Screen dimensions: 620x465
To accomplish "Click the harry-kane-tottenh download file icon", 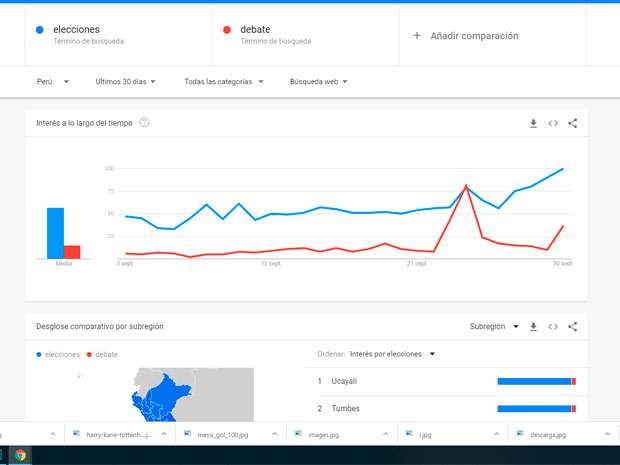I will 76,434.
